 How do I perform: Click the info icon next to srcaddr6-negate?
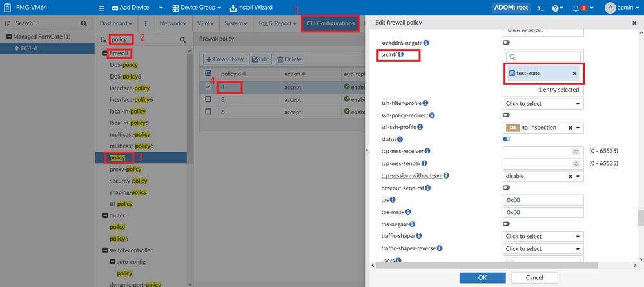point(426,43)
